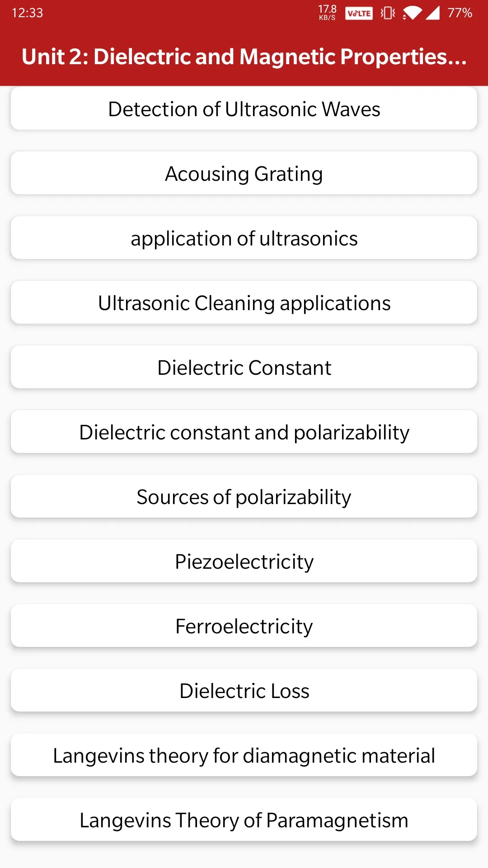Open Langevins Theory of Paramagnetism
488x868 pixels.
(244, 820)
